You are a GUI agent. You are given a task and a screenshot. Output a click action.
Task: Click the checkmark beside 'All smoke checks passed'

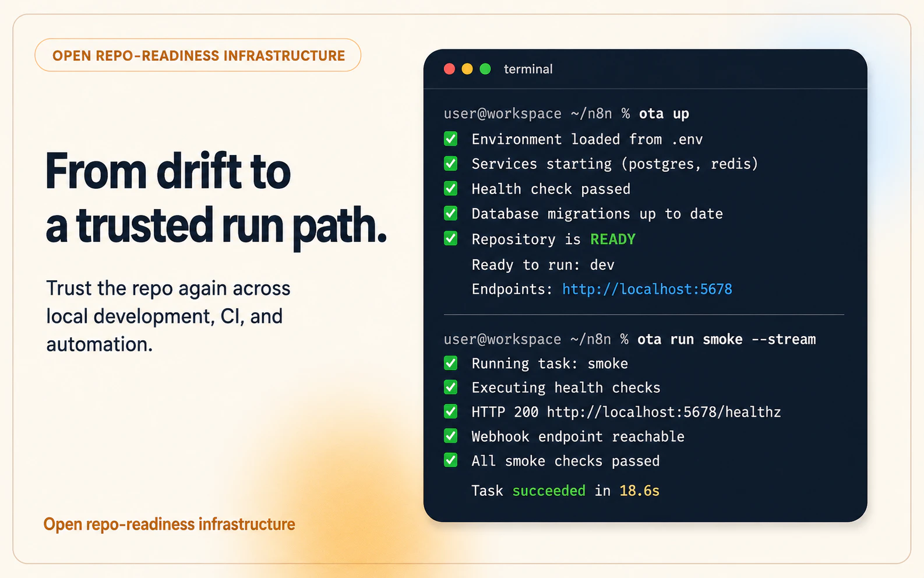pos(450,460)
